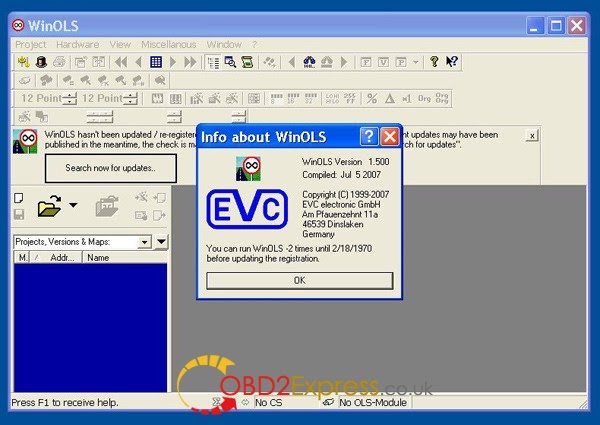Image resolution: width=600 pixels, height=425 pixels.
Task: Activate the arrow-question context help icon
Action: point(452,62)
